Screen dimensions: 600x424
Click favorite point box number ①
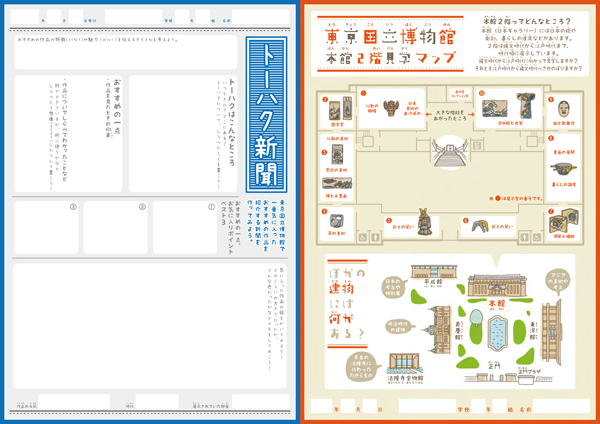pos(185,227)
